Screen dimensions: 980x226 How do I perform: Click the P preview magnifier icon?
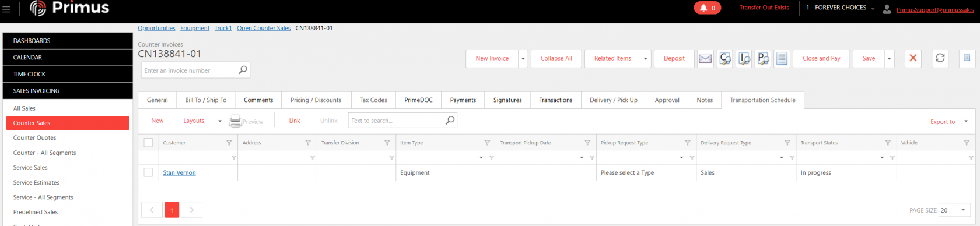(x=763, y=59)
